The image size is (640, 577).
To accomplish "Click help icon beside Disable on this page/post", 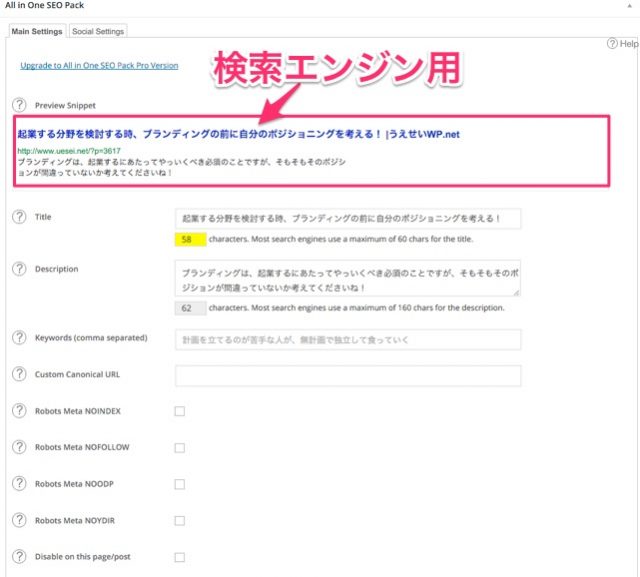I will click(x=19, y=557).
